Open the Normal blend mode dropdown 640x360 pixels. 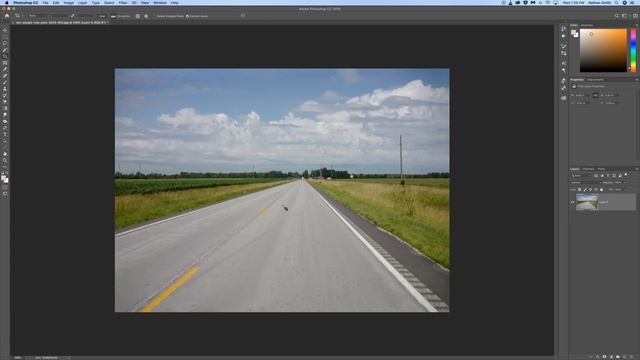point(584,182)
